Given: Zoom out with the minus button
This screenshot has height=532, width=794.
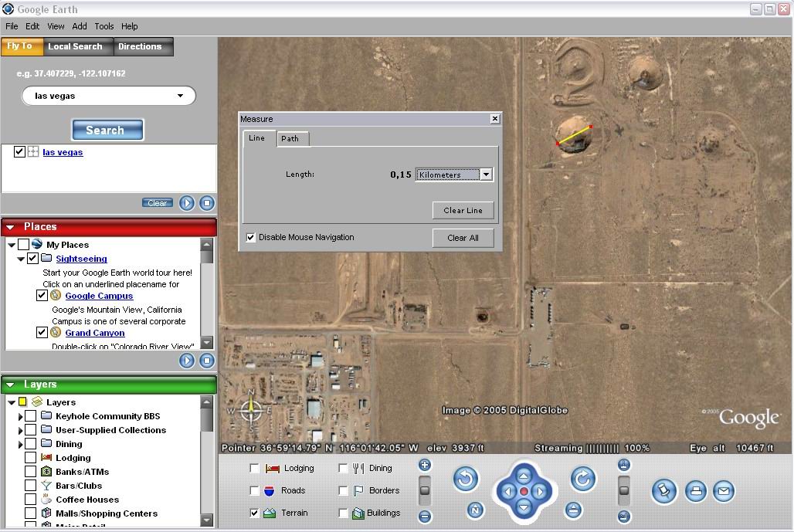Looking at the screenshot, I should pyautogui.click(x=425, y=517).
